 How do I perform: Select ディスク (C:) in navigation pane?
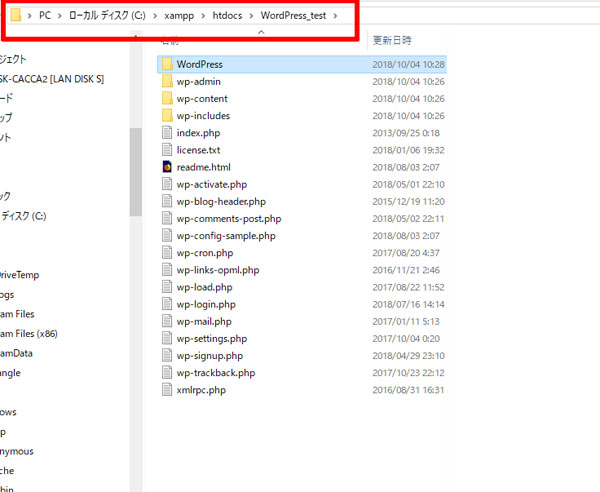[24, 216]
